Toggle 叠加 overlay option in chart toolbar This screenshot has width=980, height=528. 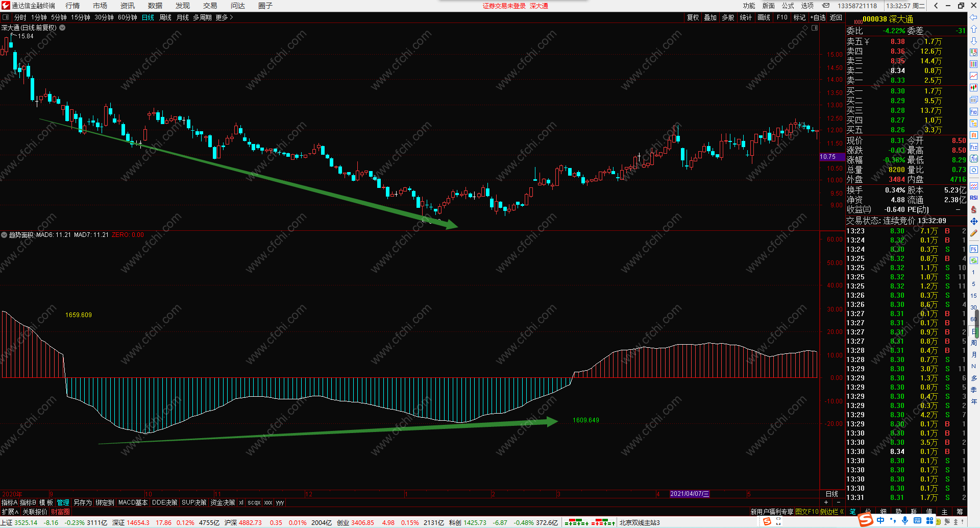click(710, 17)
